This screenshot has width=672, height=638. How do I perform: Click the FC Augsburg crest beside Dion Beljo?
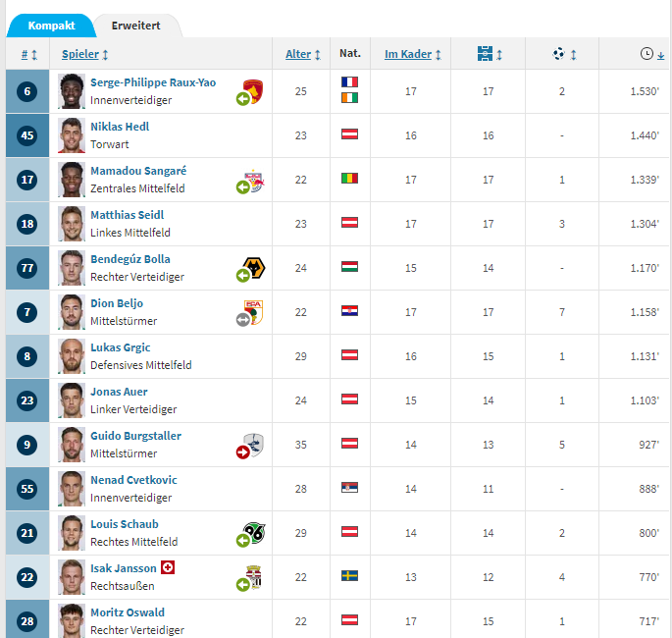[253, 312]
